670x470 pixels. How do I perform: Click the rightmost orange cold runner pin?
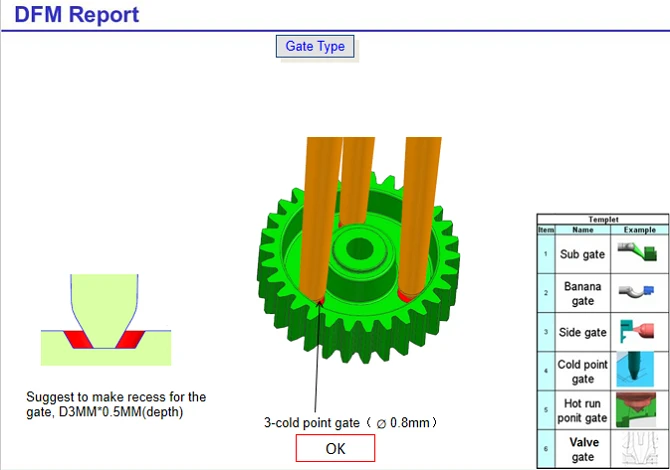click(420, 217)
